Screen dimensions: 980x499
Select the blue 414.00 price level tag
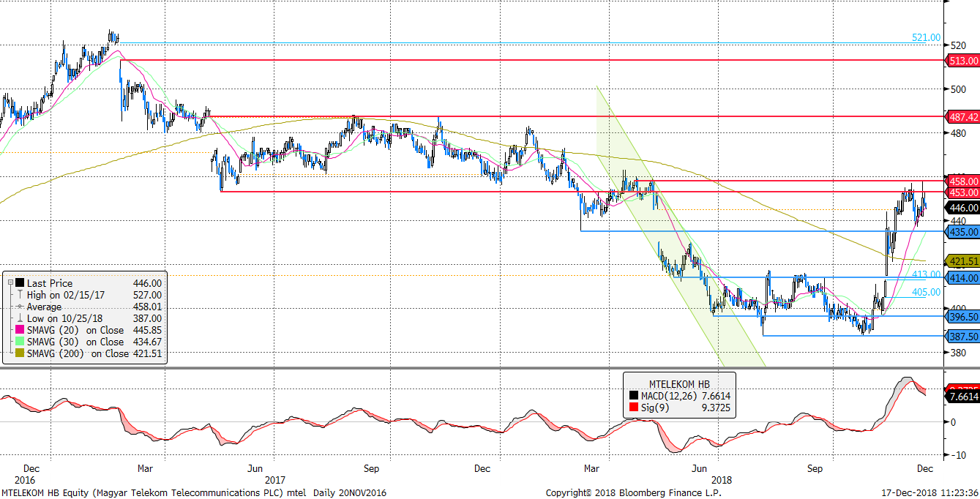963,278
